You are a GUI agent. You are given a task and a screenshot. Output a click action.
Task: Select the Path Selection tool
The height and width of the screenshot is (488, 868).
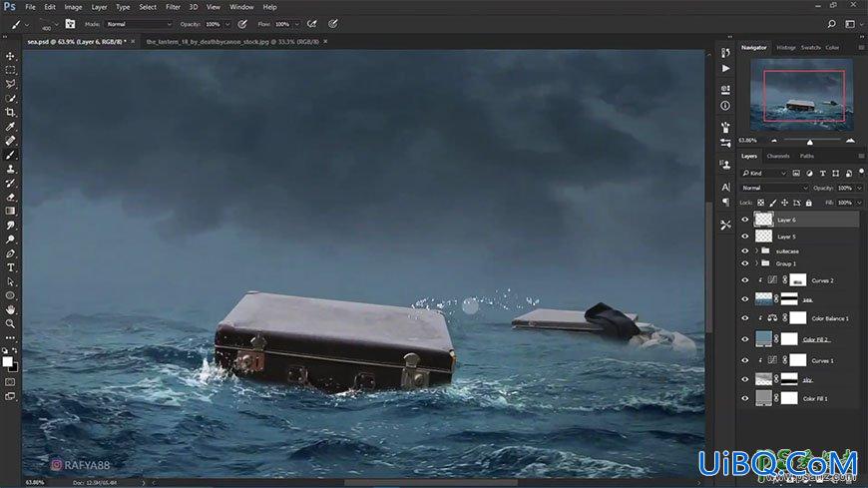coord(11,282)
